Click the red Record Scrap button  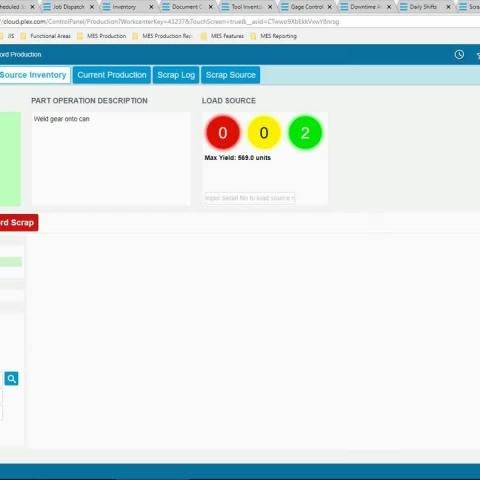pos(19,222)
